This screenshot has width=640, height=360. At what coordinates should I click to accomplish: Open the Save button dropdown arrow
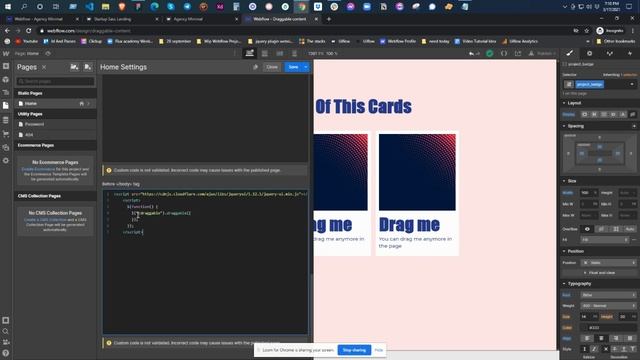tap(306, 67)
